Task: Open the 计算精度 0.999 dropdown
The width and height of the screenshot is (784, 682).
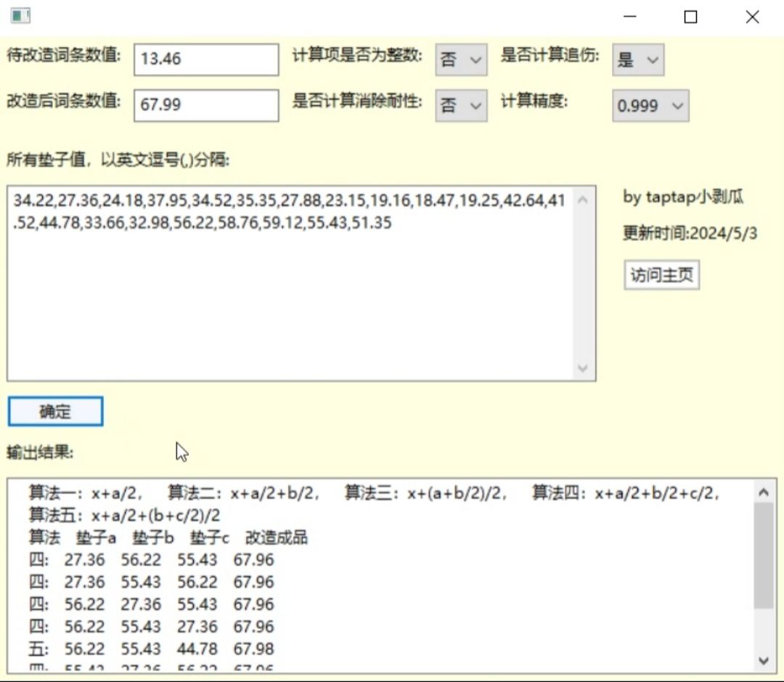Action: 650,105
